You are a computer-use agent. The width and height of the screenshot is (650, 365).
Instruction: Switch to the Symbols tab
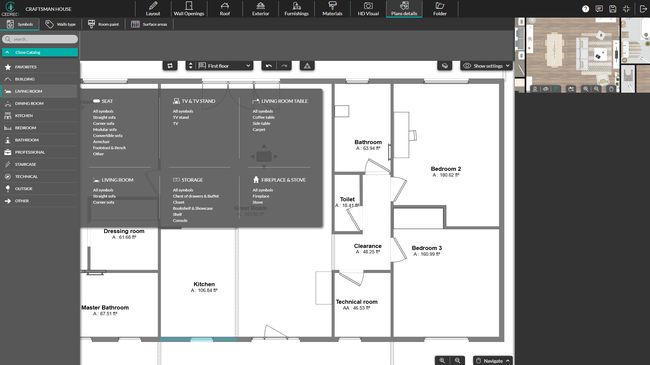(20, 24)
